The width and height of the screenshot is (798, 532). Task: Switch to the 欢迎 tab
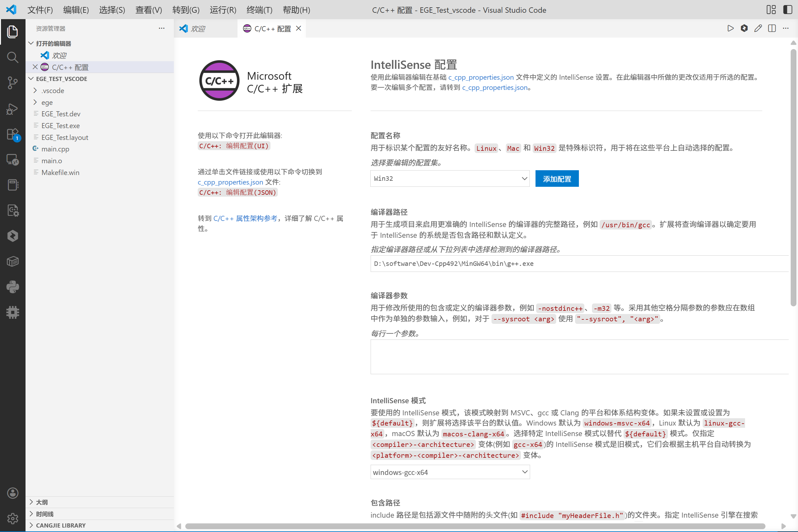click(205, 28)
